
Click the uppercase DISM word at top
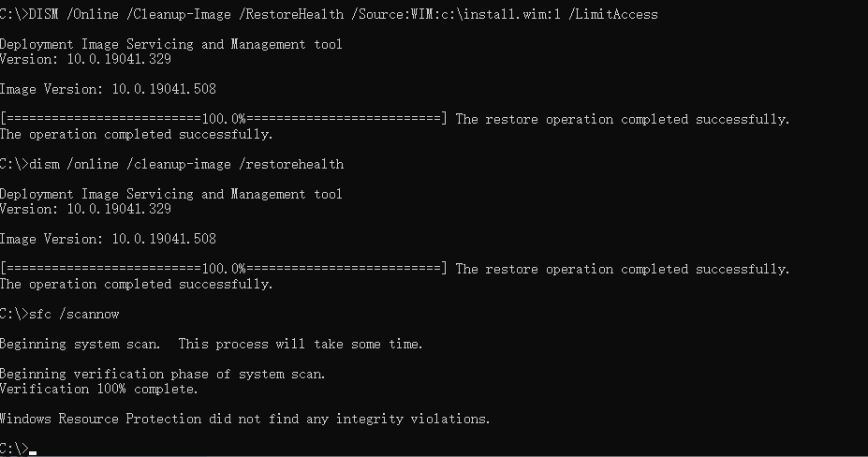44,14
